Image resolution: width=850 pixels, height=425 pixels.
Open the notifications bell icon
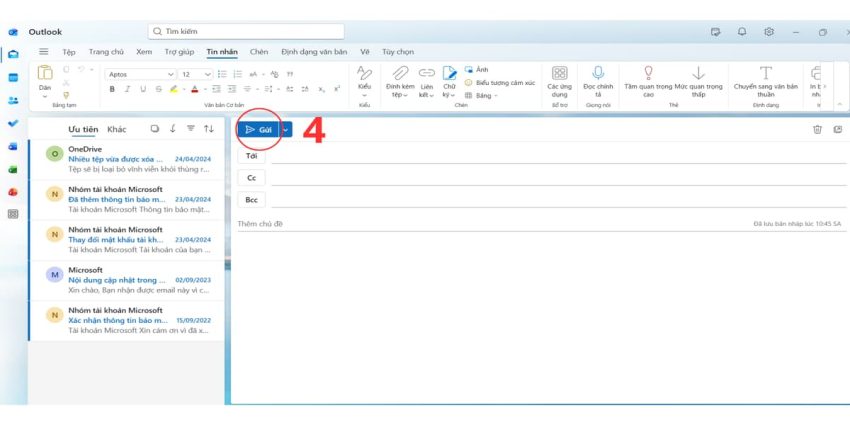point(742,32)
